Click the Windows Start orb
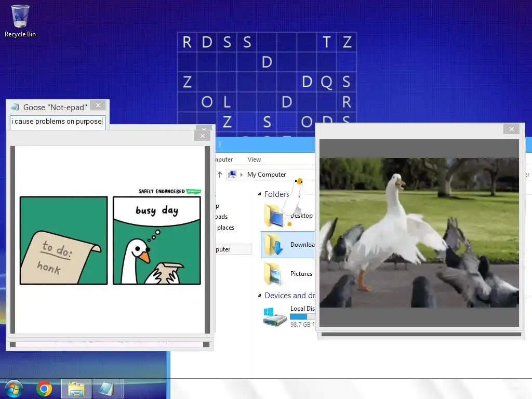This screenshot has height=399, width=532. click(x=14, y=389)
